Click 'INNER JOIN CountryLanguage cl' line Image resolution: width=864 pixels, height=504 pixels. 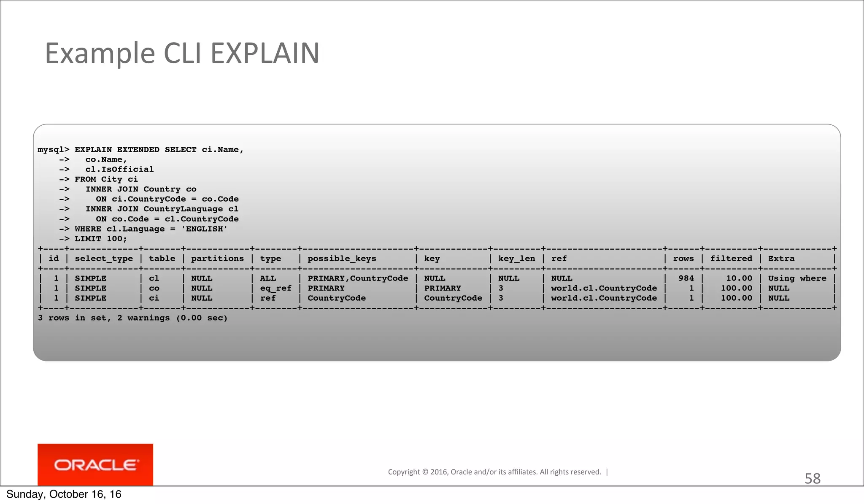tap(162, 209)
